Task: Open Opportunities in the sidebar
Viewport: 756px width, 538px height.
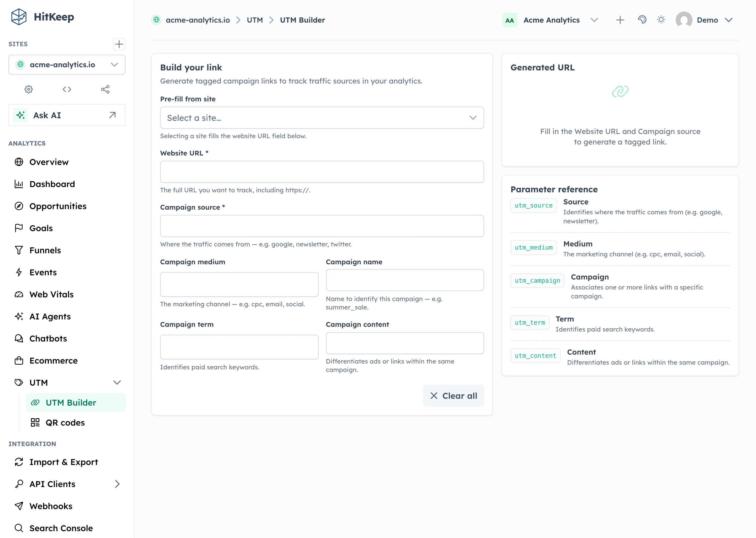Action: [67, 206]
